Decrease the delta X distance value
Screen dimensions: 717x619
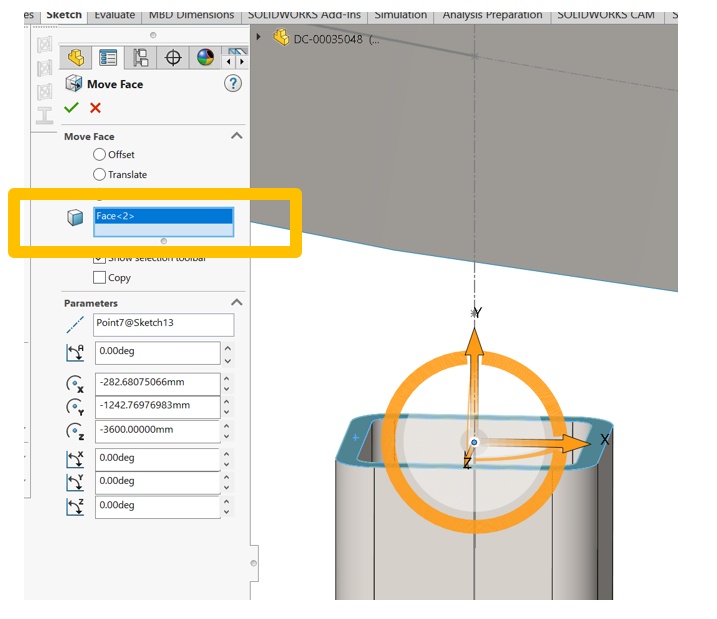coord(227,390)
